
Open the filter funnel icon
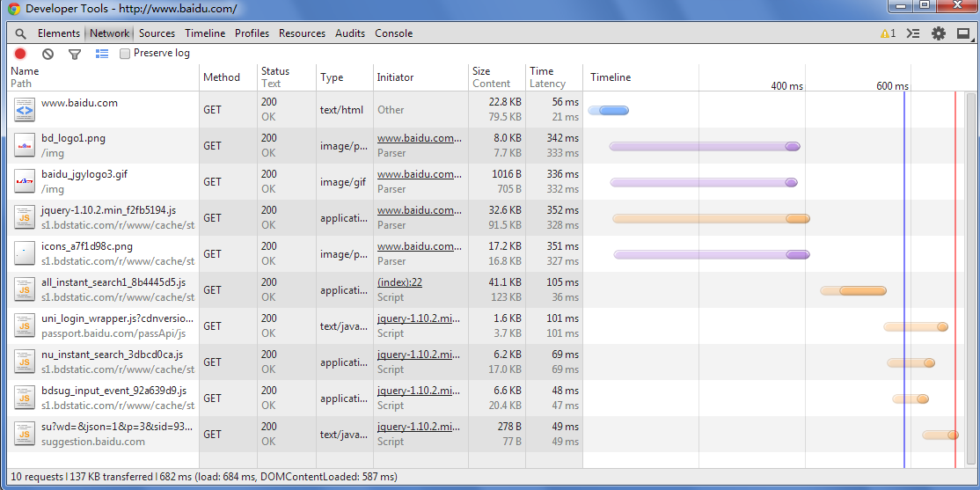75,54
